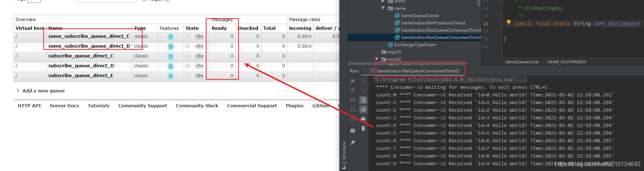Open SameQueueConst in the project tree

420,16
